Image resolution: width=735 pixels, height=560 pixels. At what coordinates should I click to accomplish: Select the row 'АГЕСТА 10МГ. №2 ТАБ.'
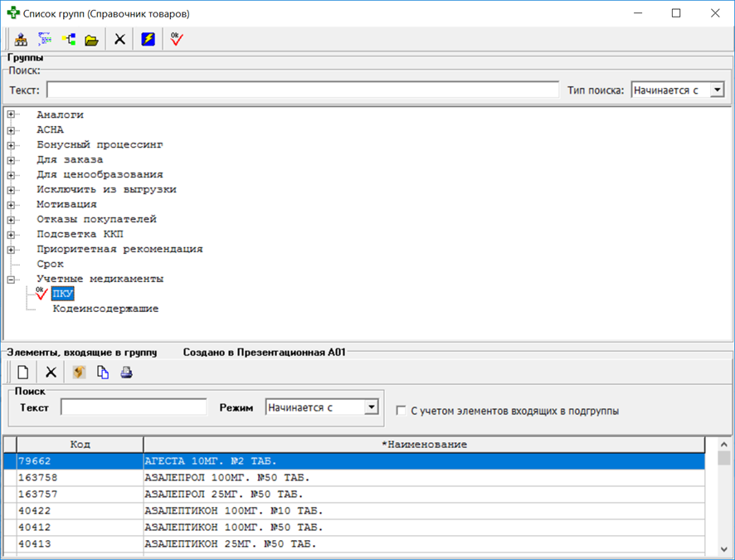tap(354, 461)
